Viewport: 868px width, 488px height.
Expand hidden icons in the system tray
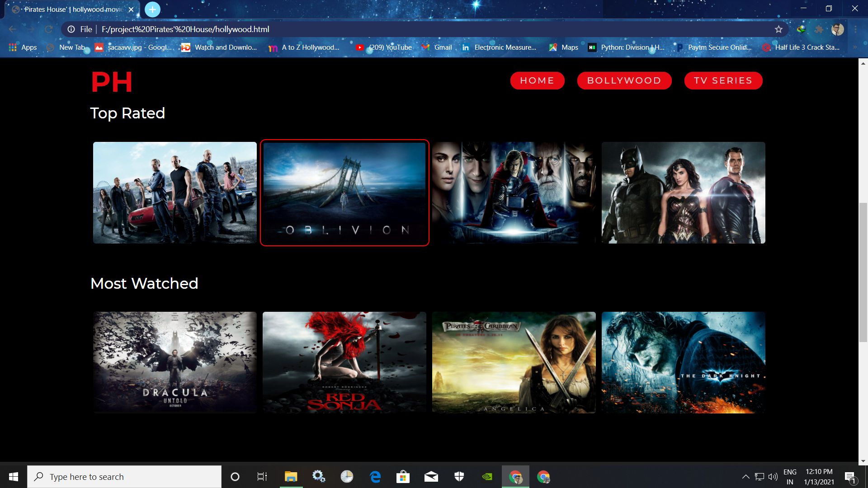pos(746,476)
